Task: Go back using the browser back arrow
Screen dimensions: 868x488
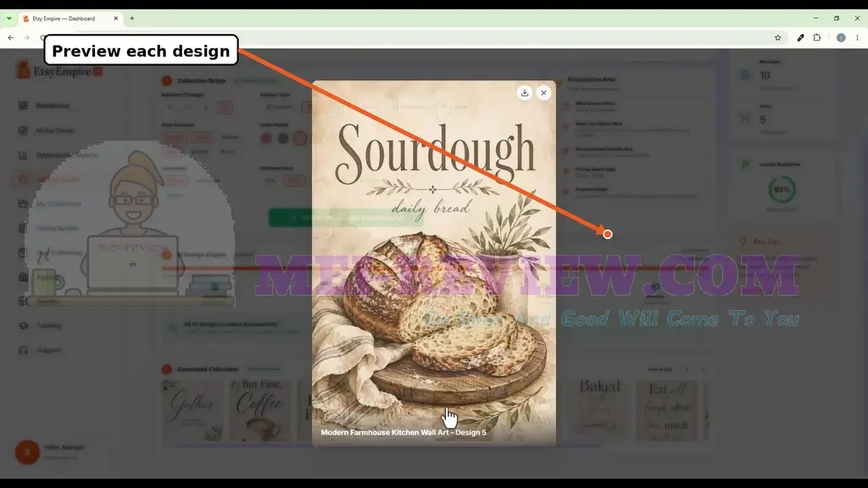Action: click(x=10, y=37)
